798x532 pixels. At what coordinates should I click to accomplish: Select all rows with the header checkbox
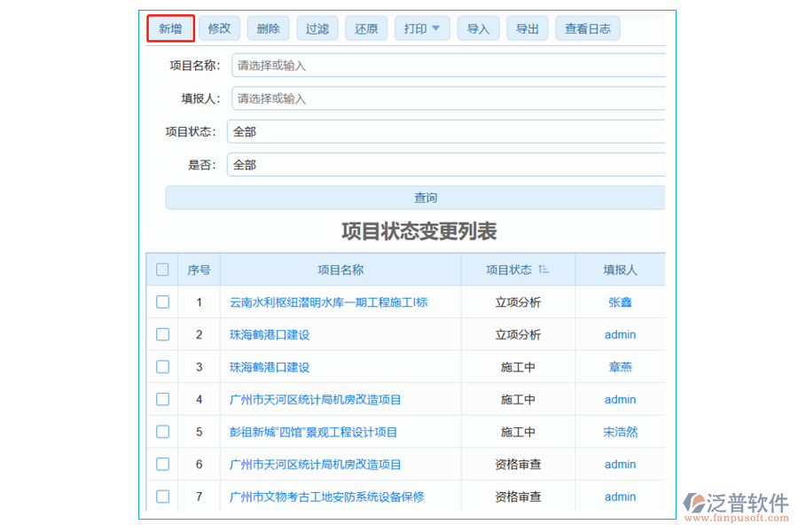(162, 270)
